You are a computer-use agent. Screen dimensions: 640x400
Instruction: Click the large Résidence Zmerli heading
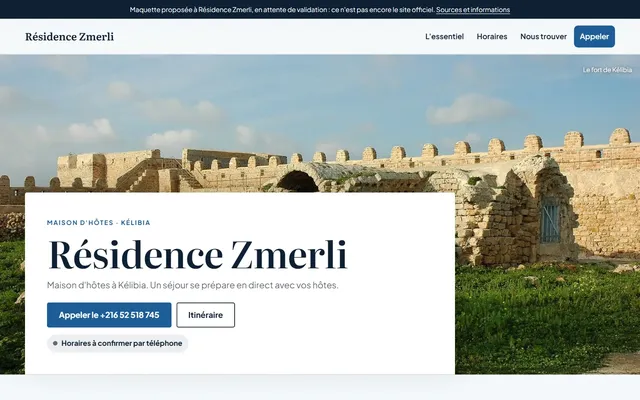(x=198, y=255)
